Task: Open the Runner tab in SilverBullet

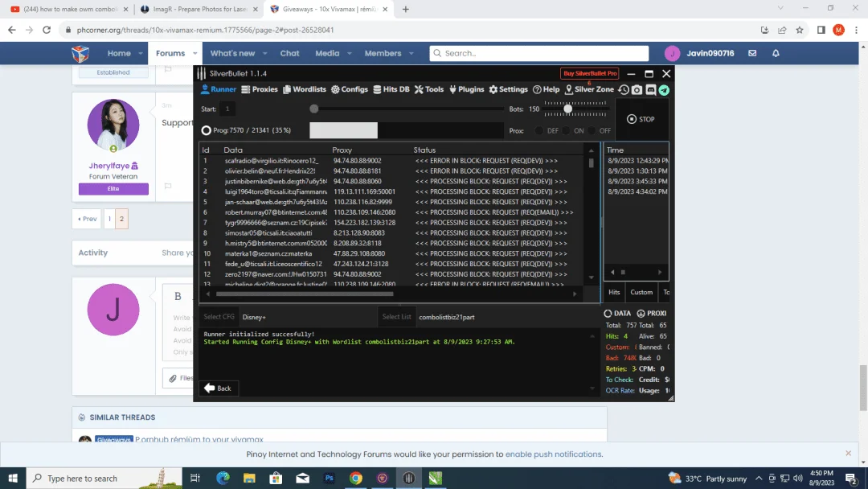Action: (x=218, y=89)
